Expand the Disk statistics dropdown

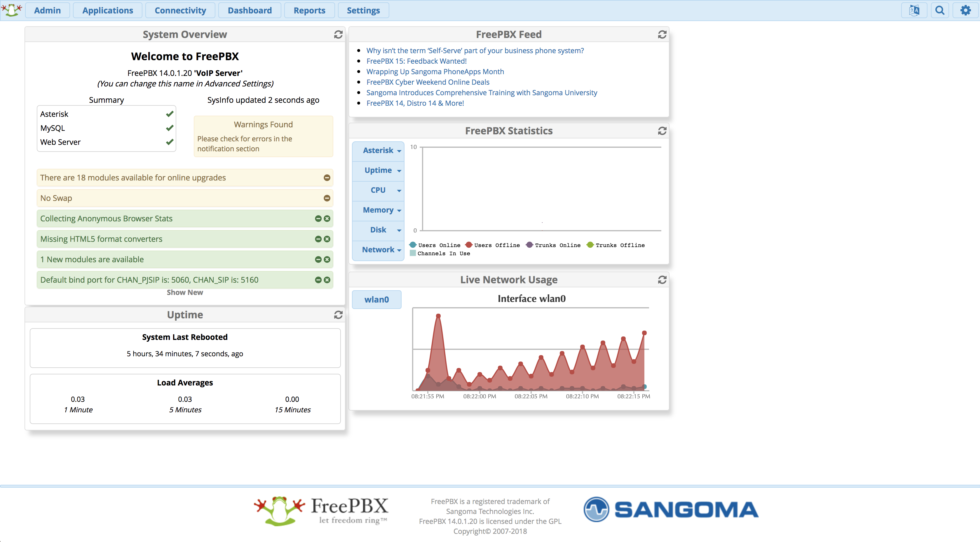(x=378, y=230)
